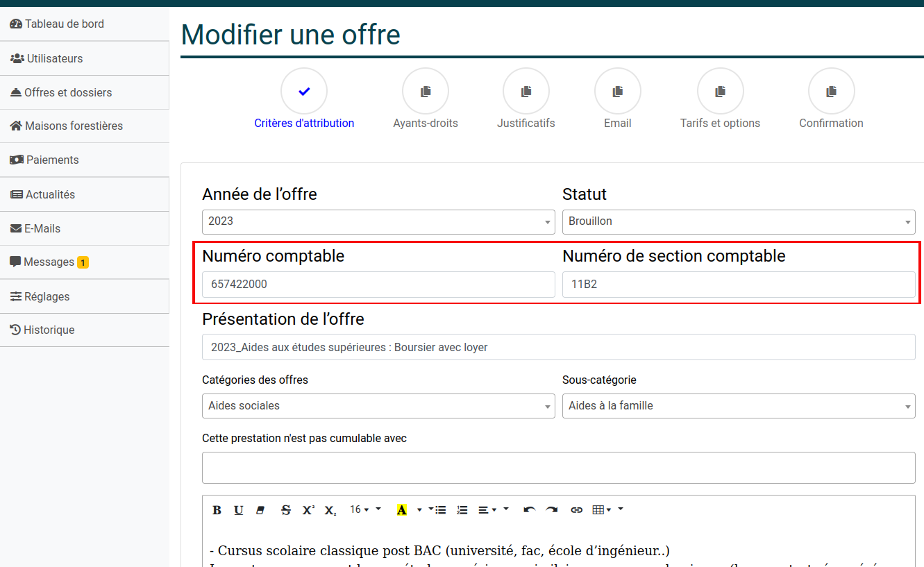Open the font size dropdown in the editor
This screenshot has height=567, width=924.
pyautogui.click(x=361, y=509)
